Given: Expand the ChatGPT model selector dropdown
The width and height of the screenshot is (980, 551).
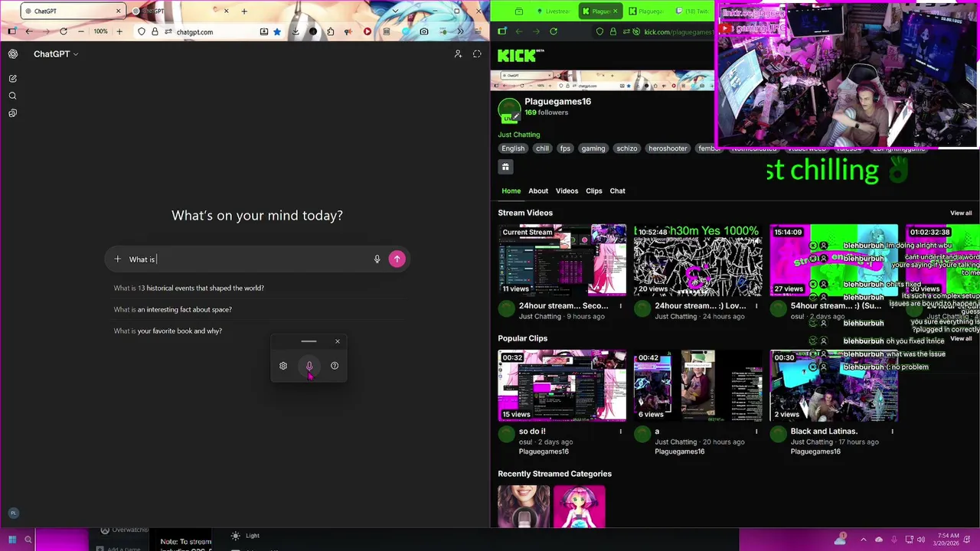Looking at the screenshot, I should tap(56, 54).
